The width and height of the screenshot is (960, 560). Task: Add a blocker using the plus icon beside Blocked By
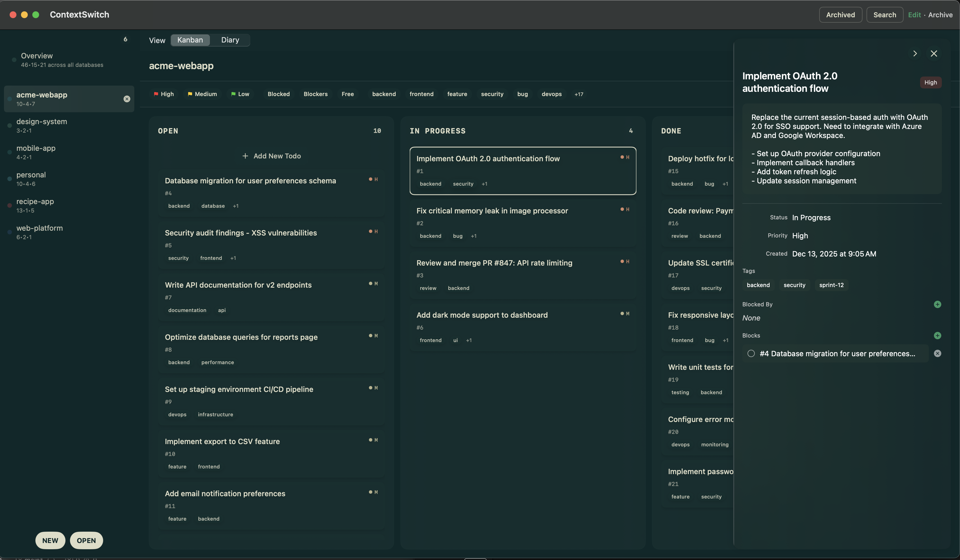pos(938,304)
